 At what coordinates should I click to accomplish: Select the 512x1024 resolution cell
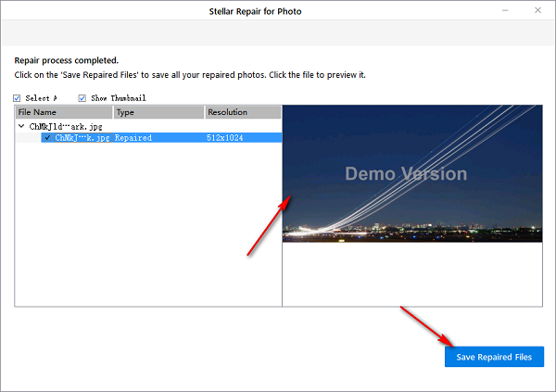point(225,138)
